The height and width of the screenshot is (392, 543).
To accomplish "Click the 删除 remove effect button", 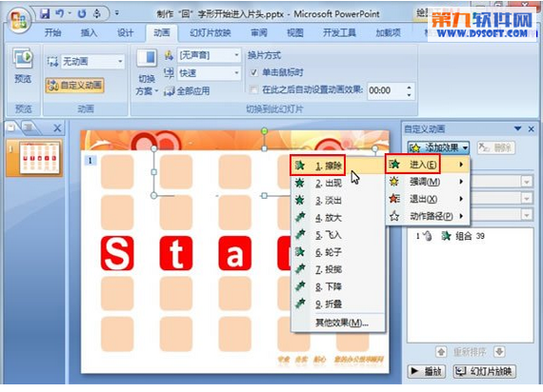I will (x=496, y=147).
